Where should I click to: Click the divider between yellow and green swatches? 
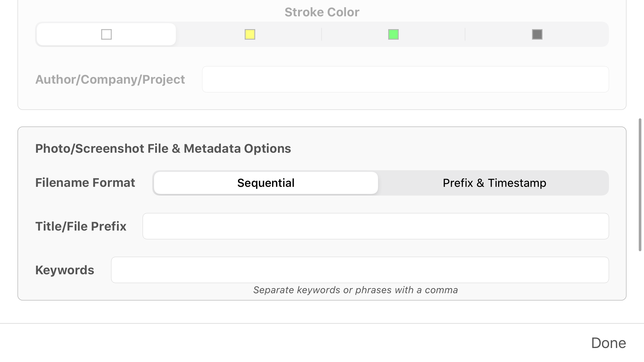(x=321, y=34)
